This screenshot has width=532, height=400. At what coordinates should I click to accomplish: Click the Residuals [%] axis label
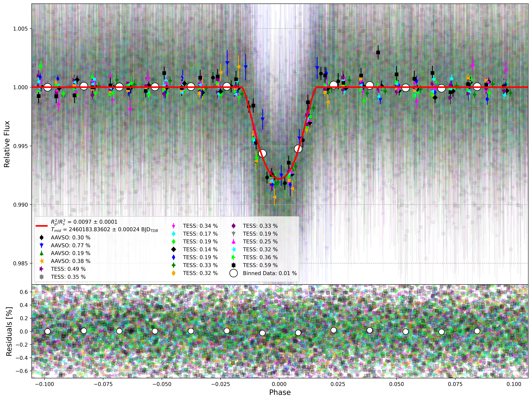pos(9,331)
